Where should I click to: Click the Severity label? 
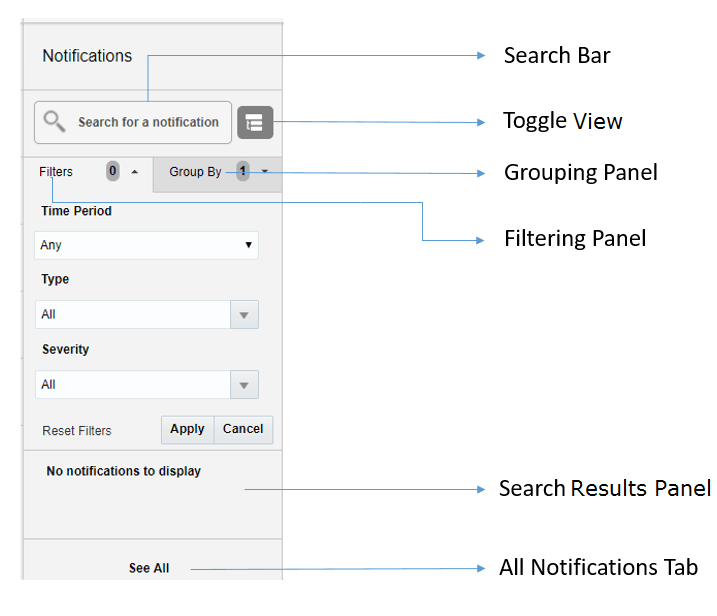point(65,349)
